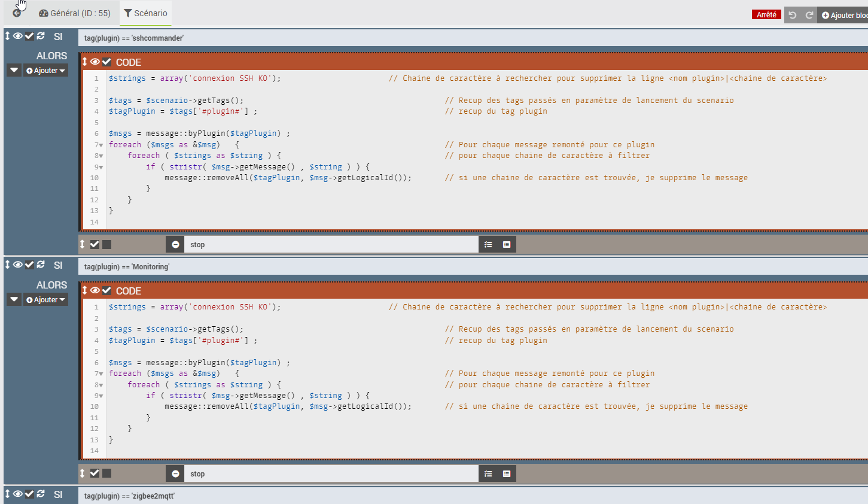Open command list icon of second stop row

tap(507, 473)
